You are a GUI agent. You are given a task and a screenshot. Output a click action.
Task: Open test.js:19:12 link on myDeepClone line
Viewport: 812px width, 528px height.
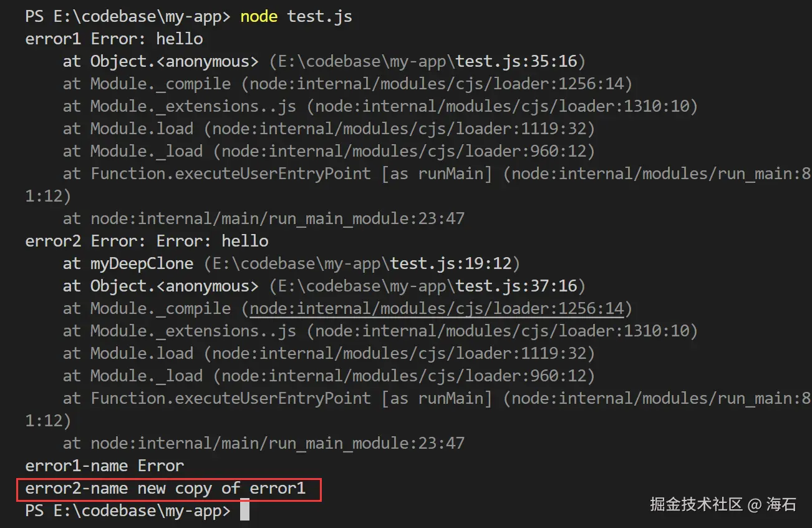453,263
